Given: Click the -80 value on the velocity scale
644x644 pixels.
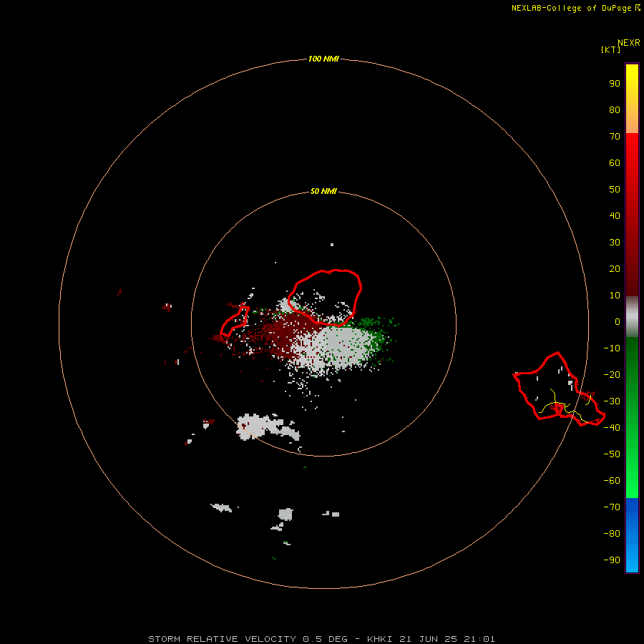Looking at the screenshot, I should click(x=612, y=534).
